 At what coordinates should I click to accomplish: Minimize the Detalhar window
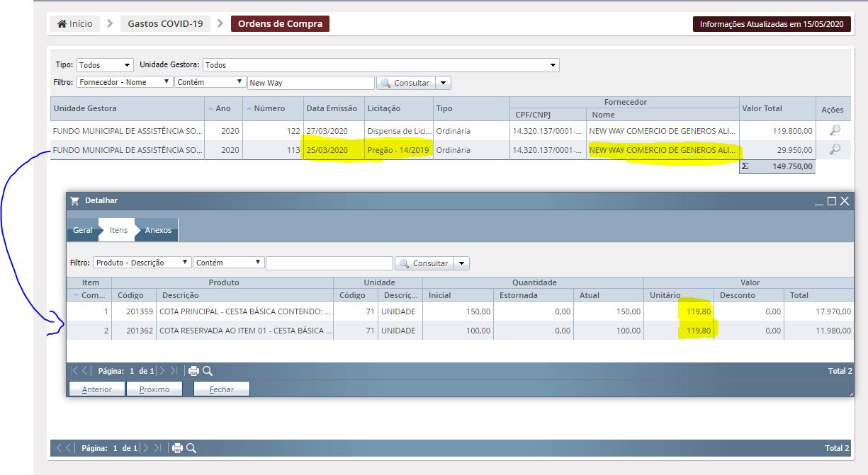(819, 202)
